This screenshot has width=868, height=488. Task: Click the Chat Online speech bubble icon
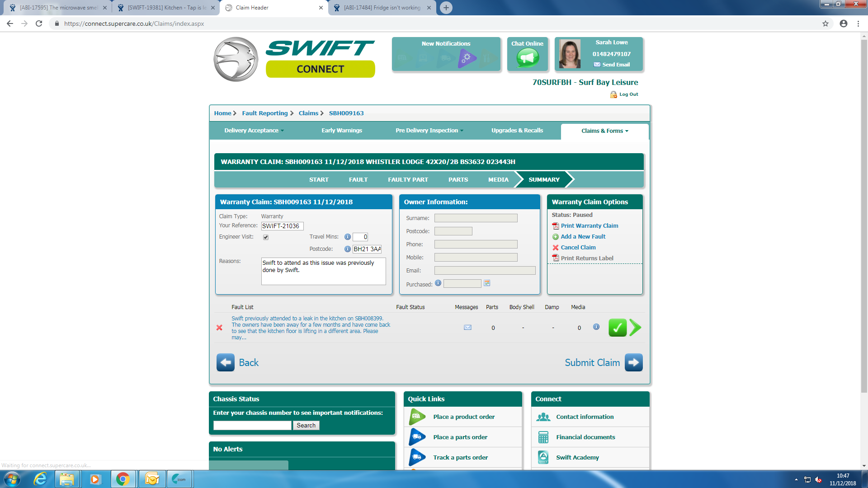coord(528,58)
